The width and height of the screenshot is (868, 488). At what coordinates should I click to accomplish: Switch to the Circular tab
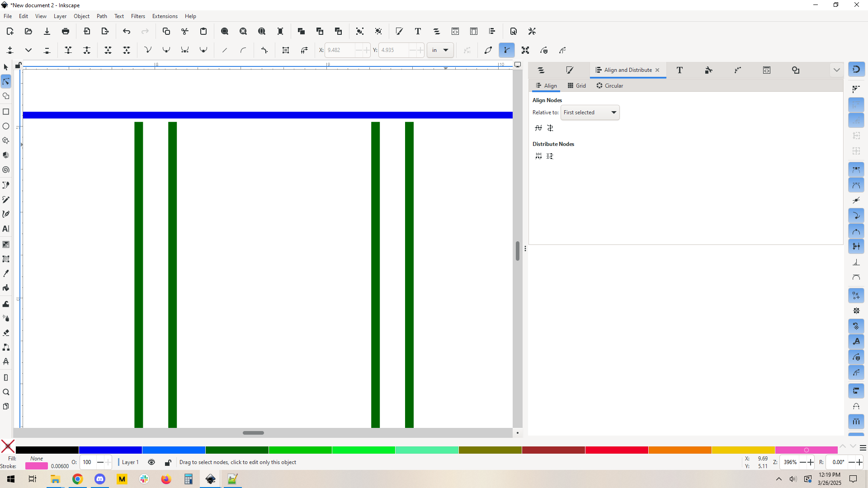609,86
